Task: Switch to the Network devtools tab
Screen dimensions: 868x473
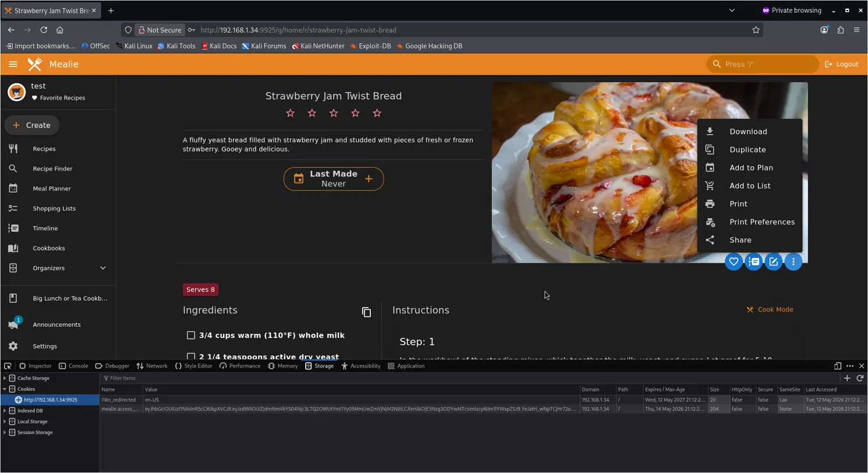Action: 152,366
